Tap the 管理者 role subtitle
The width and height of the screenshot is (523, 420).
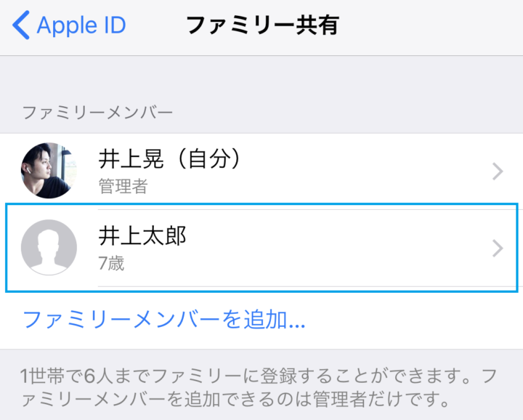coord(123,186)
